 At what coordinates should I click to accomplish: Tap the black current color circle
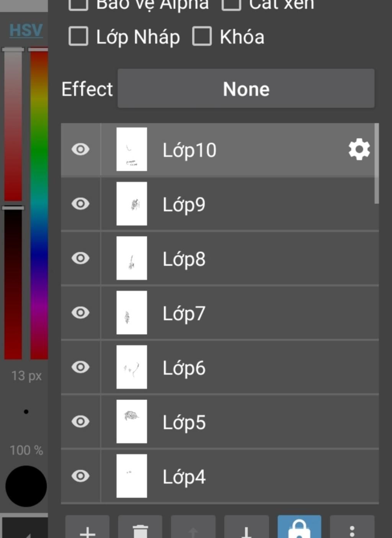pos(26,486)
